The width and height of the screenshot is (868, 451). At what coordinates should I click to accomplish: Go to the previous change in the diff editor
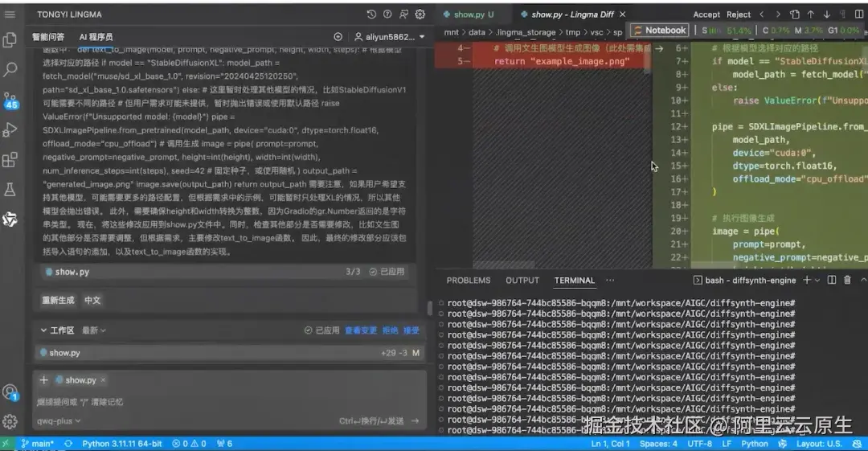[762, 14]
